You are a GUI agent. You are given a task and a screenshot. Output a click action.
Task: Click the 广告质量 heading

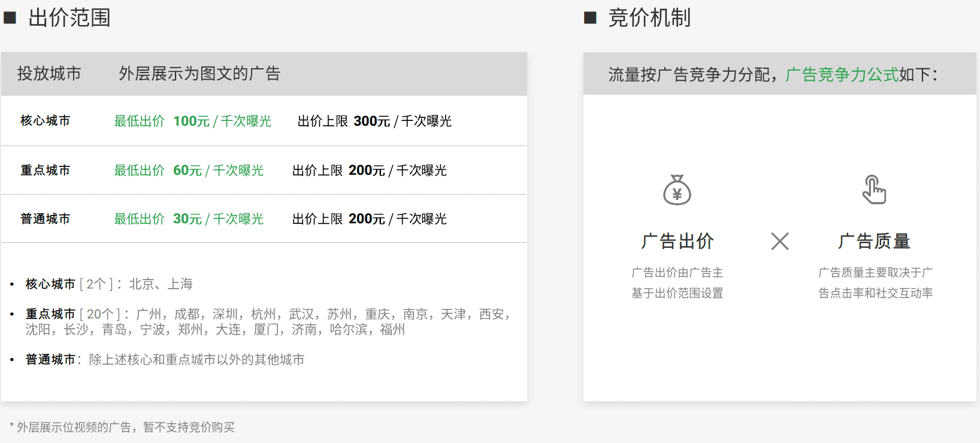pos(874,241)
